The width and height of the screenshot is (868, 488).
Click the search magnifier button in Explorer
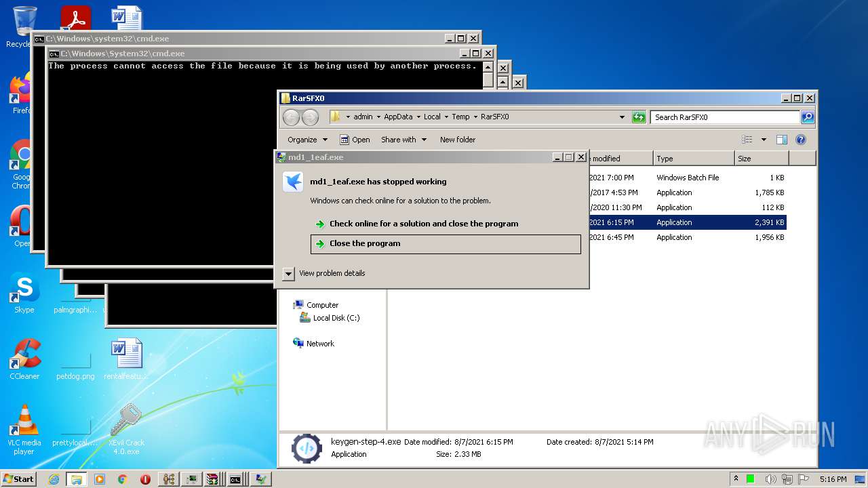tap(808, 117)
